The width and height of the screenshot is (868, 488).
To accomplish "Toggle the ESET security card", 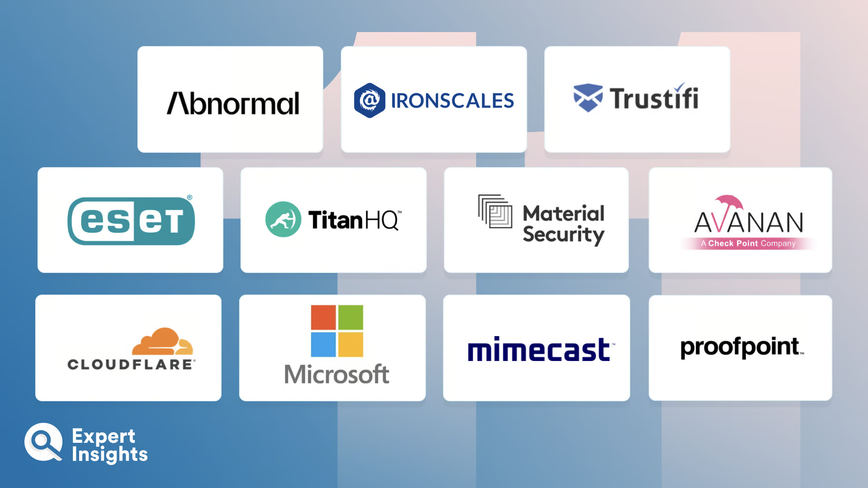I will click(x=130, y=220).
